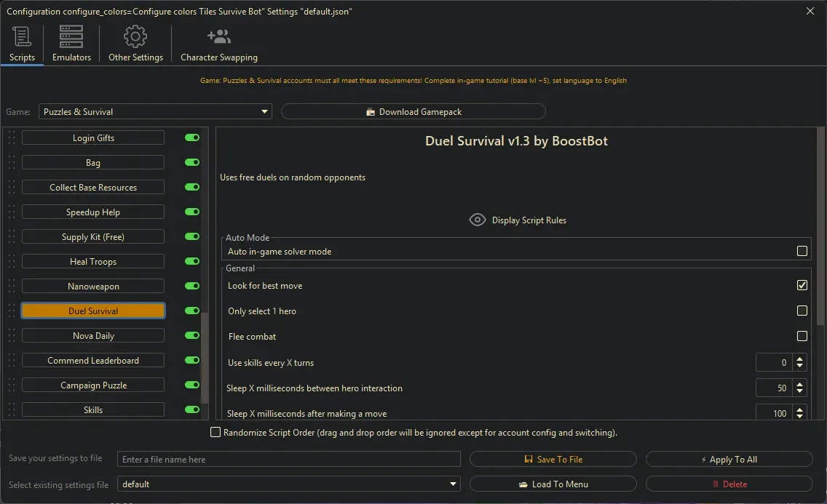Check the Randomize Script Order option
The width and height of the screenshot is (827, 504).
coord(215,432)
